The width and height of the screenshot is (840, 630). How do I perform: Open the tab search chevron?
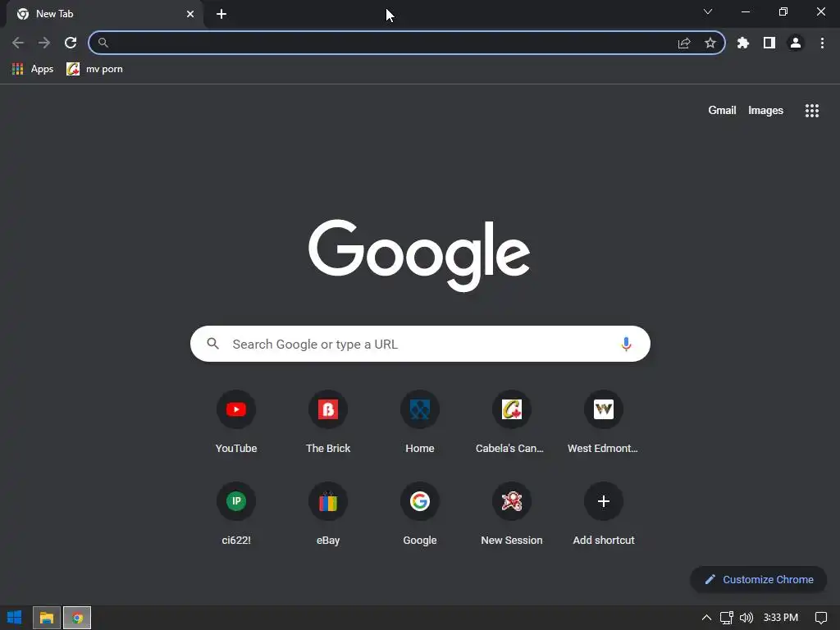click(x=708, y=11)
